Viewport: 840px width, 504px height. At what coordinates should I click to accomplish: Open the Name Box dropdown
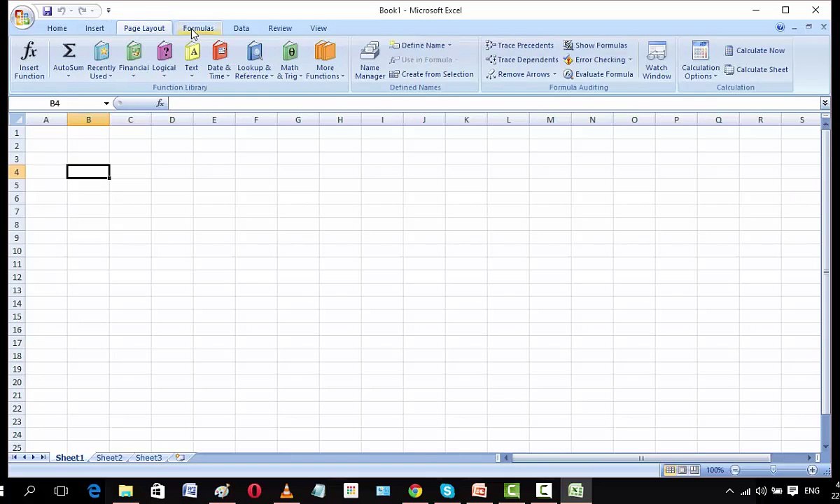click(x=106, y=104)
